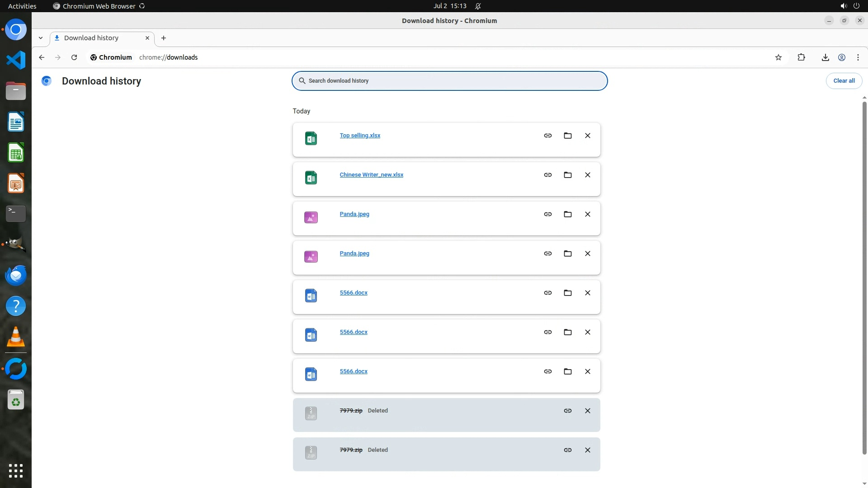
Task: Open the Chinese Writer_new.xlsx link
Action: pos(371,175)
